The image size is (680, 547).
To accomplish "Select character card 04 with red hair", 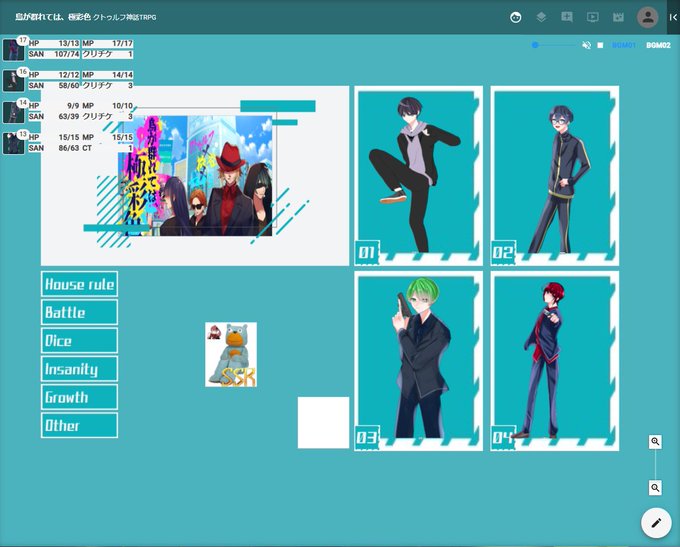I will coord(555,361).
